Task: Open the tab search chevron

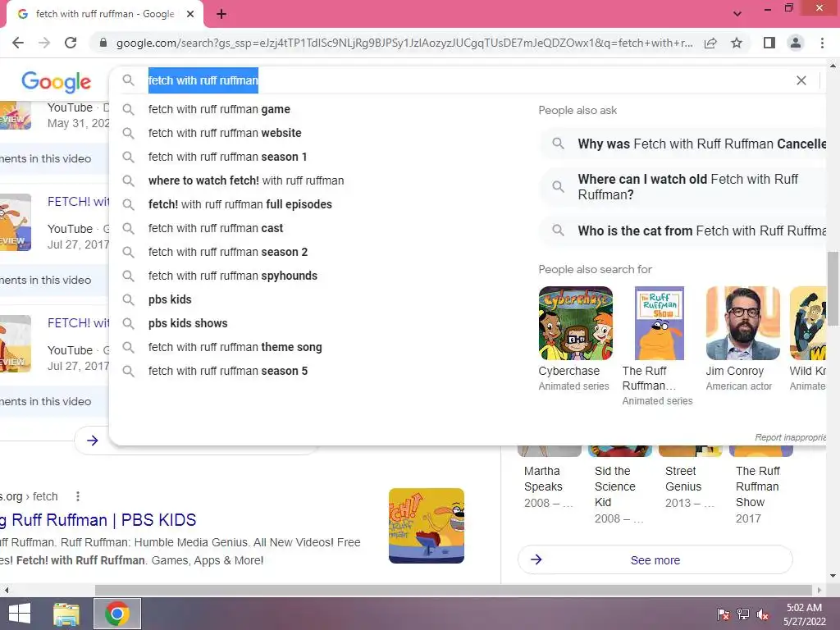Action: click(737, 14)
